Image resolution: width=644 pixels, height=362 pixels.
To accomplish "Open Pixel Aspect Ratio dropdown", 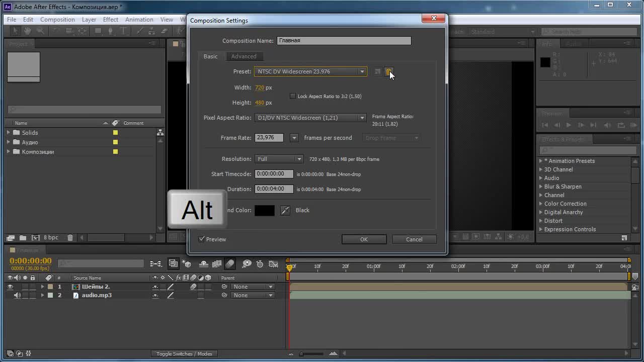I will (x=310, y=118).
